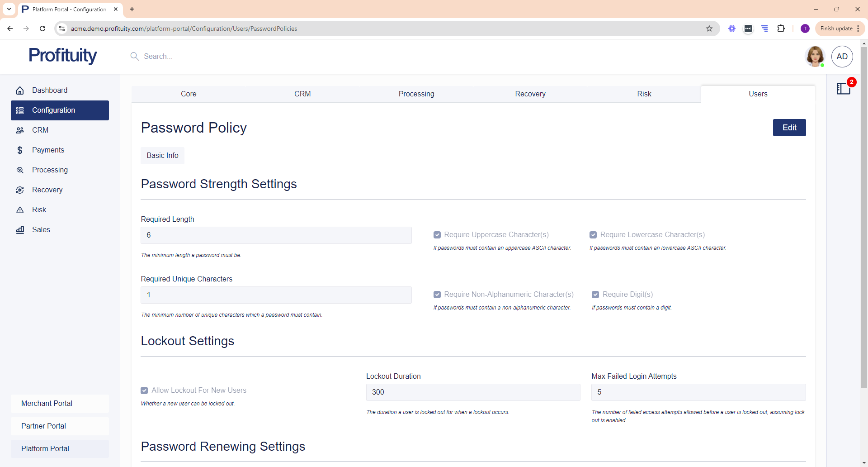This screenshot has height=467, width=868.
Task: Toggle Allow Lockout For New Users checkbox
Action: 144,391
